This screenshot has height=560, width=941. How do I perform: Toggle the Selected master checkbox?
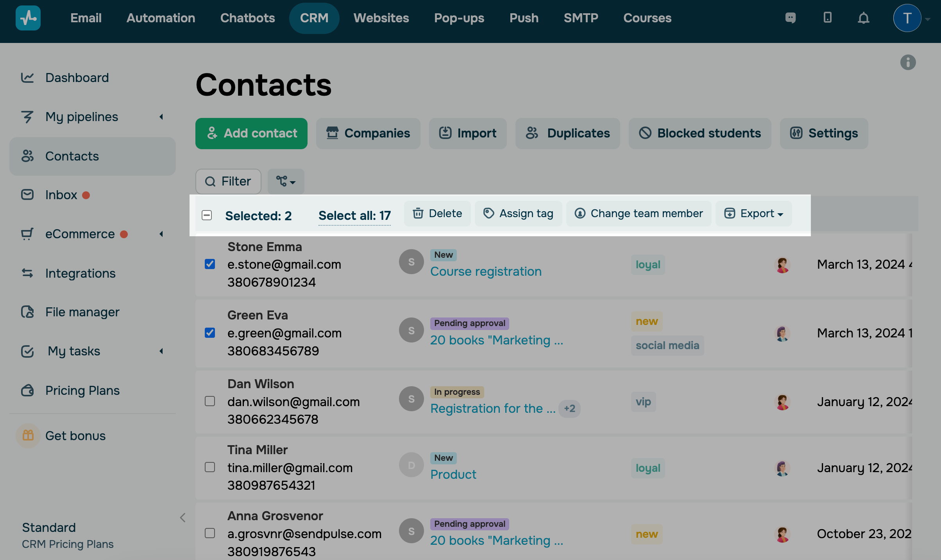click(x=207, y=215)
